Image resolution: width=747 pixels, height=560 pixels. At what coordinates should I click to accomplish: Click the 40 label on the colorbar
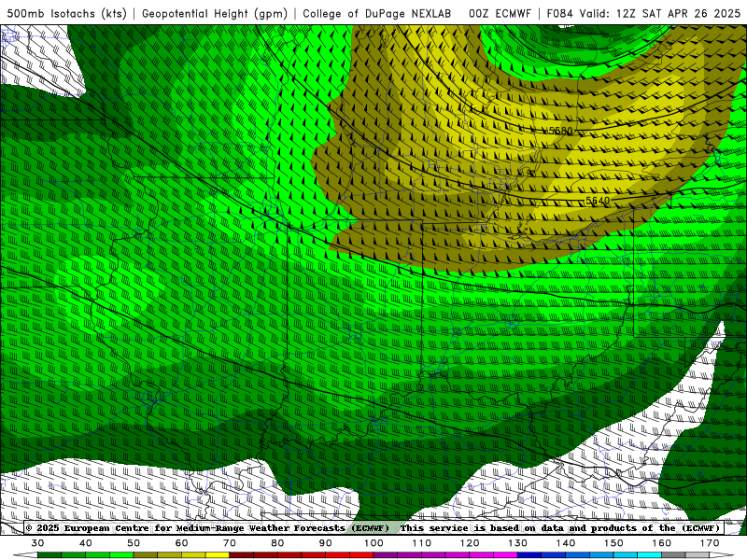coord(86,543)
